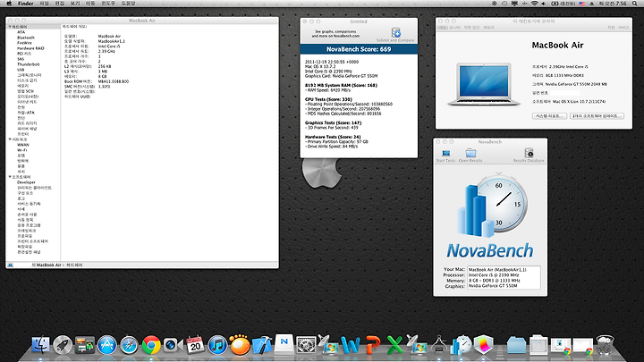Screen dimensions: 644x362
Task: Launch Microsoft Word from the dock
Action: point(351,345)
